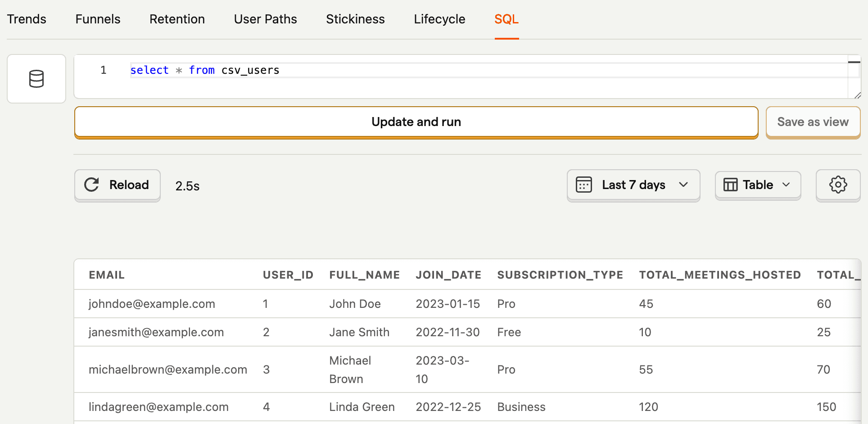Open the Retention tab
Viewport: 868px width, 424px height.
coord(177,19)
